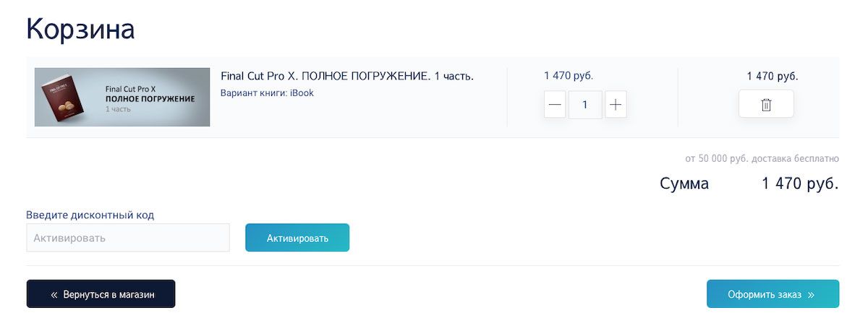Click the Введите дисконтный код label
This screenshot has height=331, width=868.
point(90,215)
